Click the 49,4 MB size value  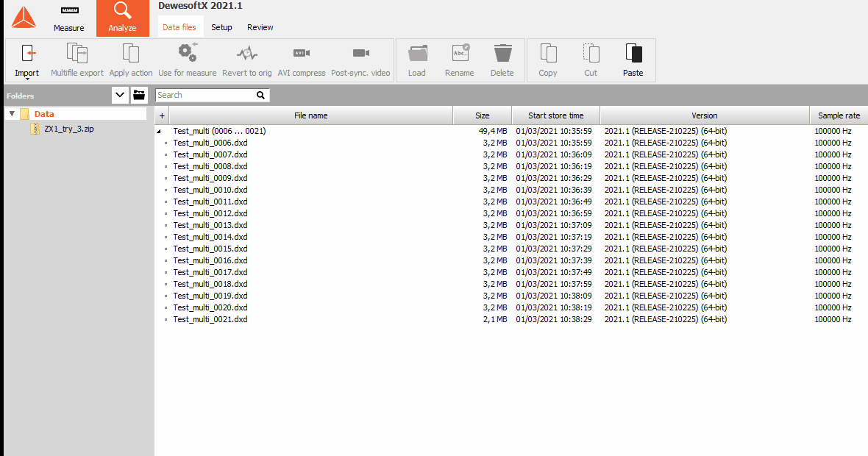(493, 131)
